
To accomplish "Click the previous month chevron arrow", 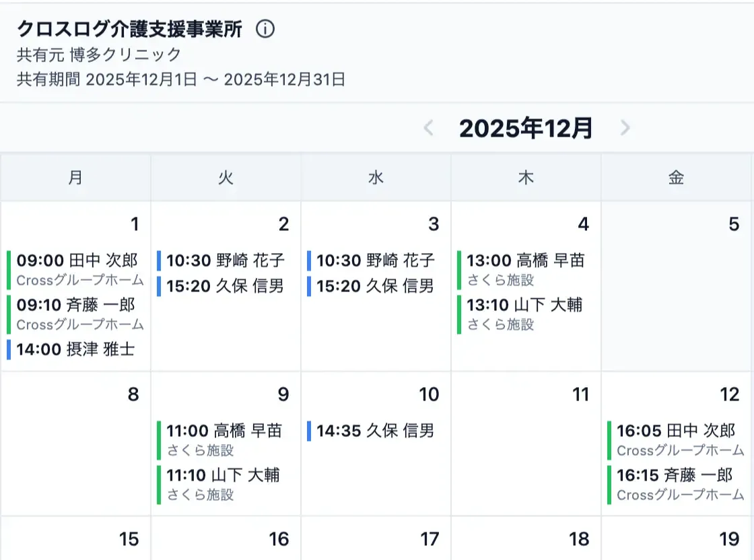I will (429, 128).
